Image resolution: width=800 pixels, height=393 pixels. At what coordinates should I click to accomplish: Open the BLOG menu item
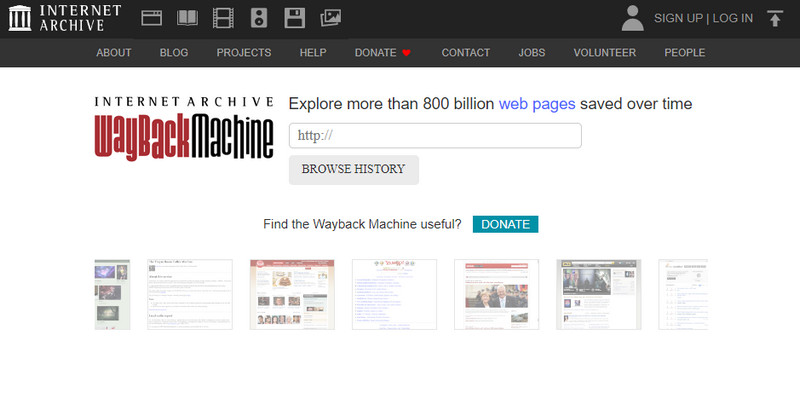point(174,53)
